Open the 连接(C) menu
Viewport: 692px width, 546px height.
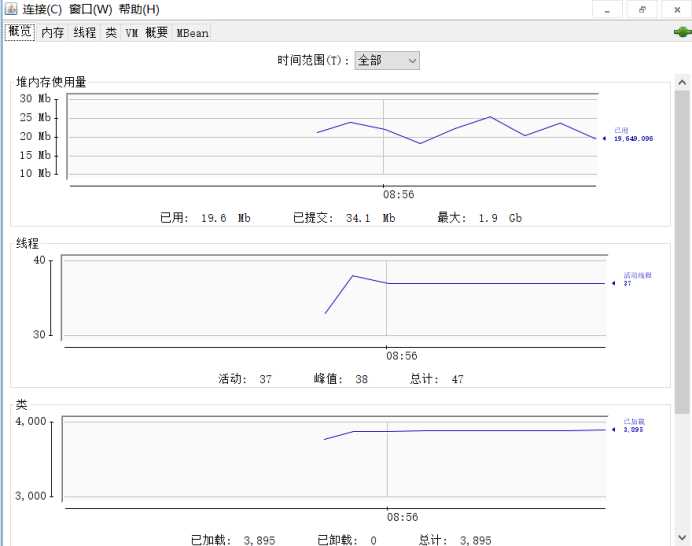42,9
